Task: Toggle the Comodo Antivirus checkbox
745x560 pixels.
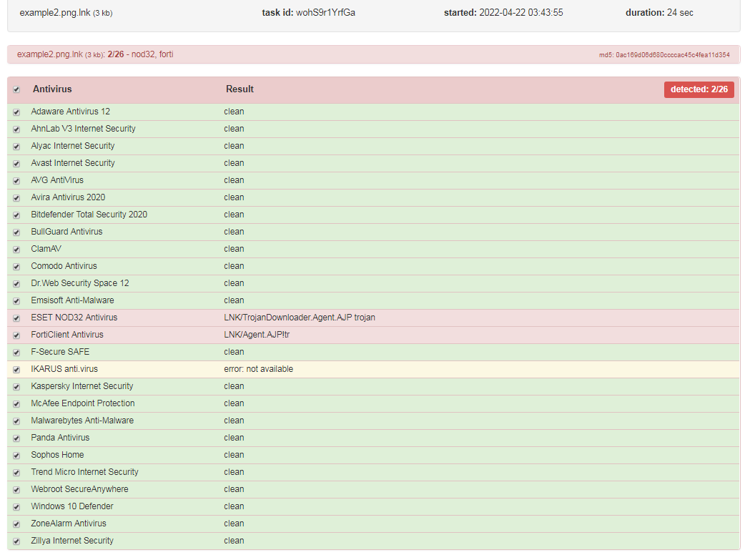Action: click(x=16, y=267)
